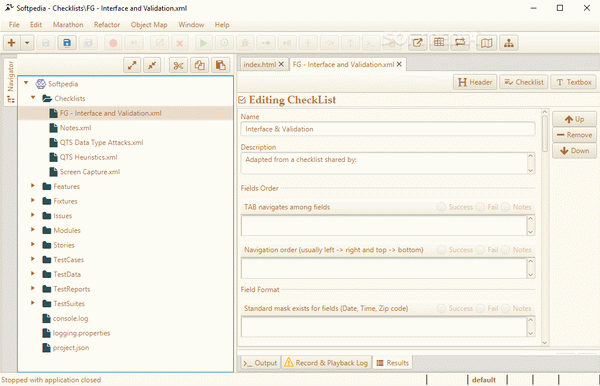Click the New (plus) toolbar button

pyautogui.click(x=11, y=43)
